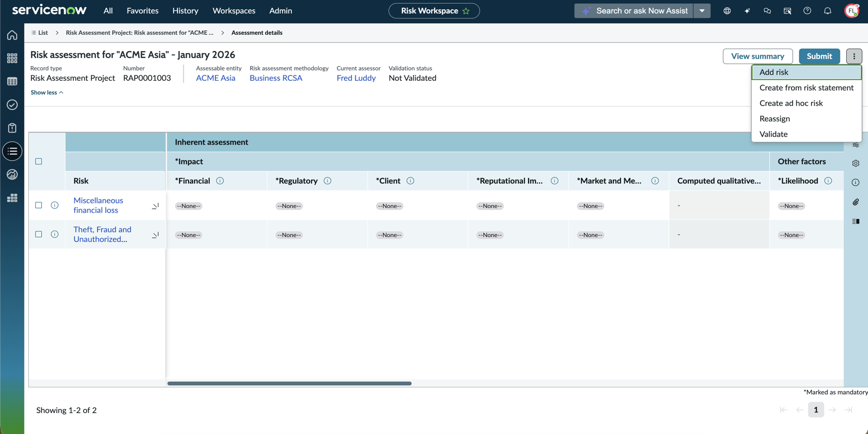Choose Create from risk statement menu item
The height and width of the screenshot is (434, 868).
click(806, 87)
